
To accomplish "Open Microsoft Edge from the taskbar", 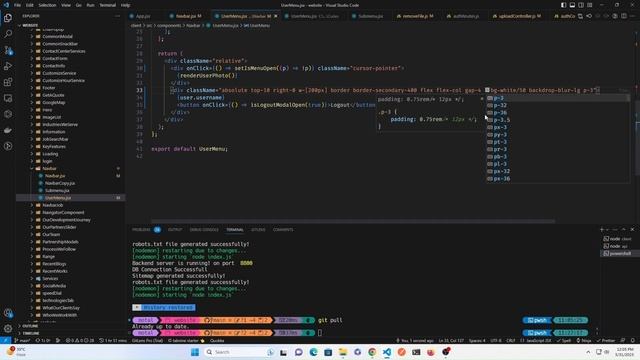I will tap(313, 352).
